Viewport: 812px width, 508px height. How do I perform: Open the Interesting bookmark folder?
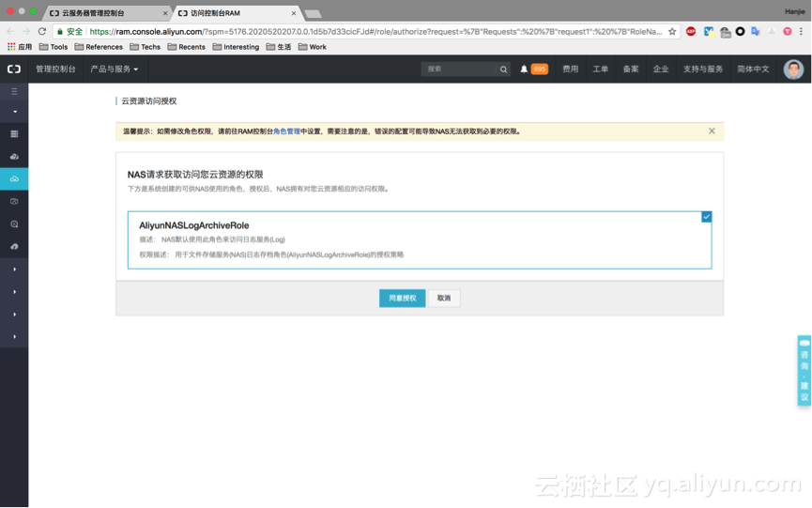236,47
